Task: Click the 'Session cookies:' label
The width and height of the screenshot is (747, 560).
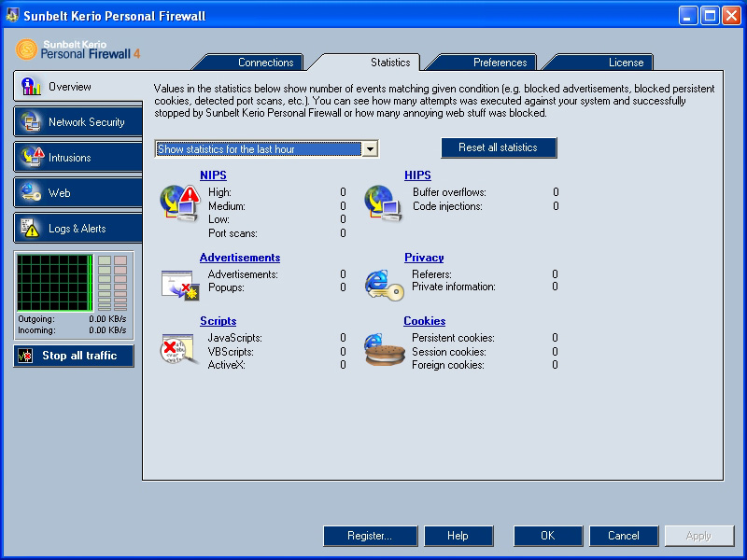Action: [449, 352]
